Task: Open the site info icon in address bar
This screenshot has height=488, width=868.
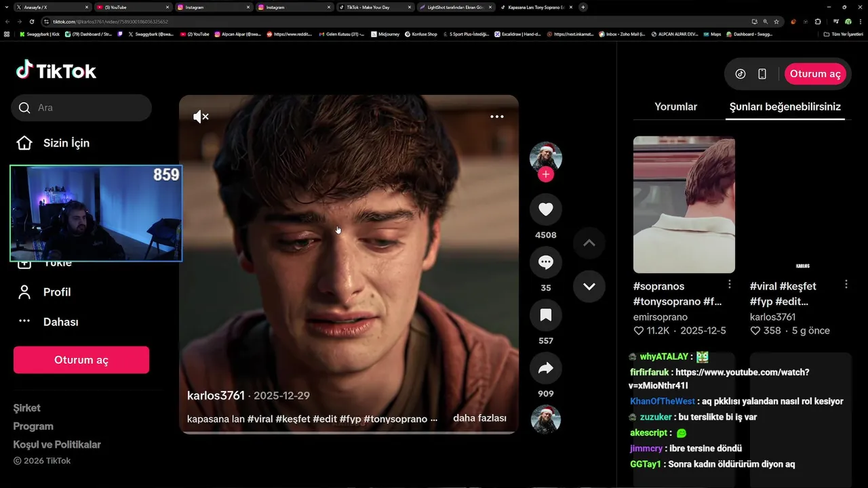Action: [47, 22]
